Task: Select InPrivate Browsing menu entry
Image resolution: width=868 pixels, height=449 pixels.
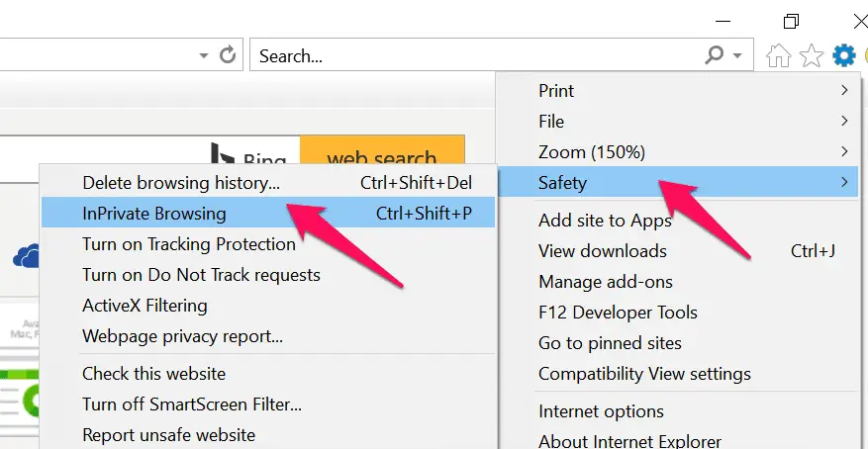Action: pyautogui.click(x=268, y=213)
